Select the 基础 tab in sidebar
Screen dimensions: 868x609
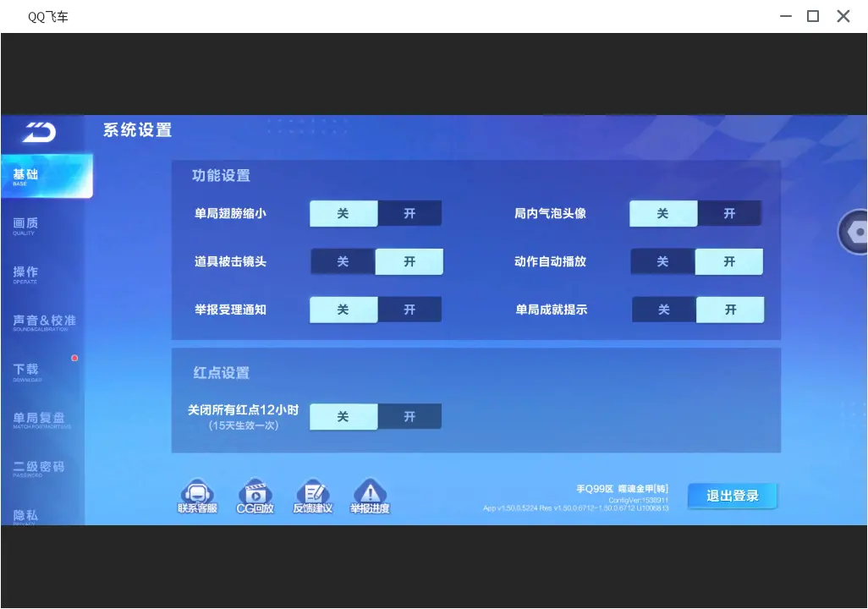pyautogui.click(x=47, y=176)
